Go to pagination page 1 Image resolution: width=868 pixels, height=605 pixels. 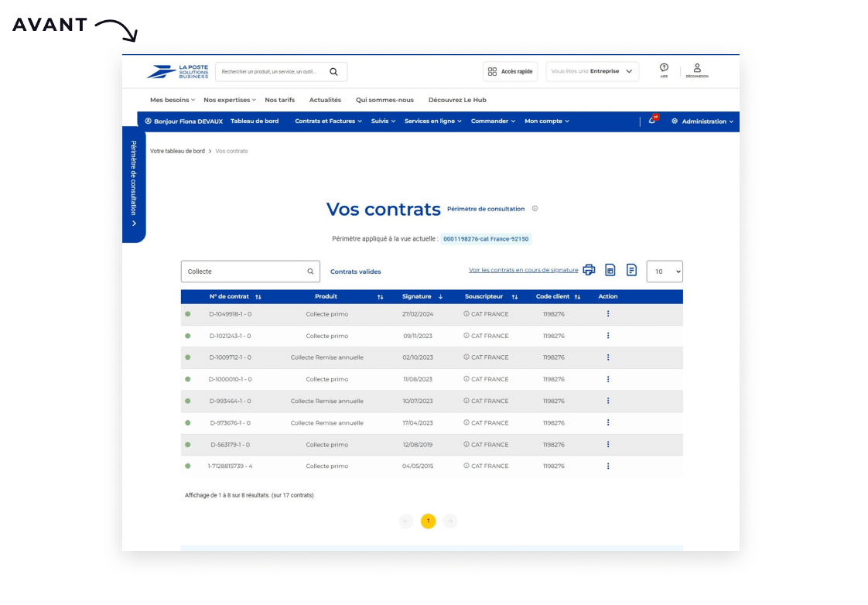428,521
